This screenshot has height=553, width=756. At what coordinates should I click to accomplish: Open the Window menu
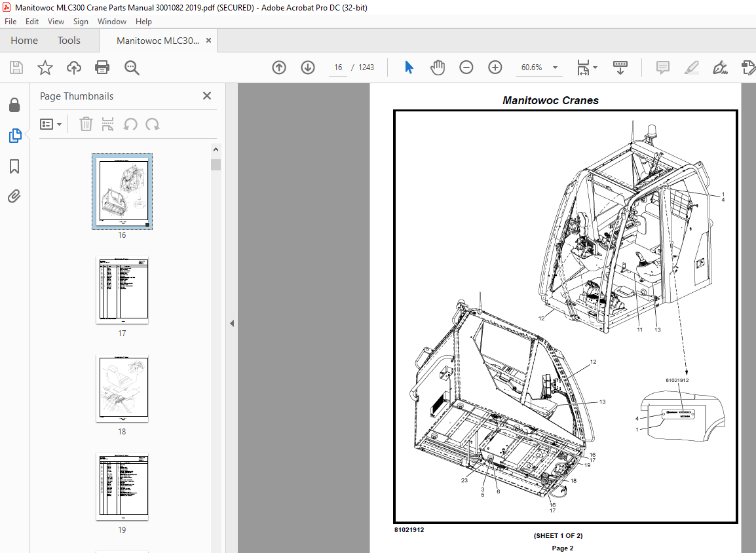pos(112,22)
